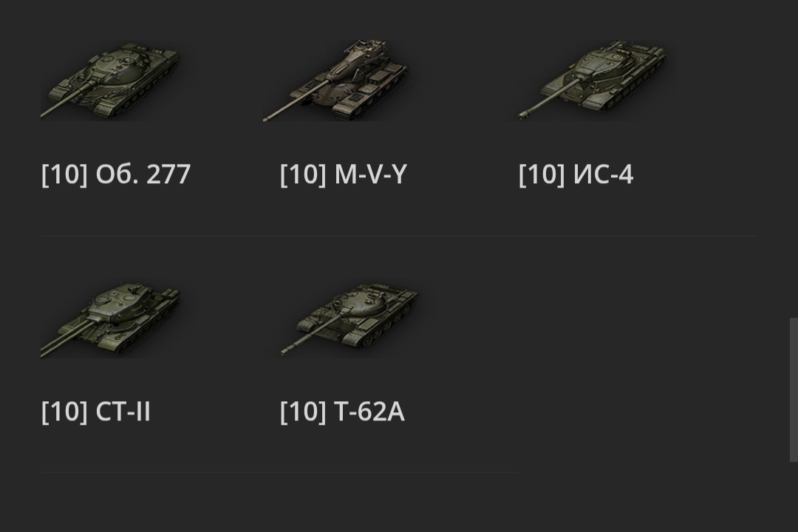Click the vertical scrollbar thumb
The height and width of the screenshot is (532, 798).
(794, 389)
